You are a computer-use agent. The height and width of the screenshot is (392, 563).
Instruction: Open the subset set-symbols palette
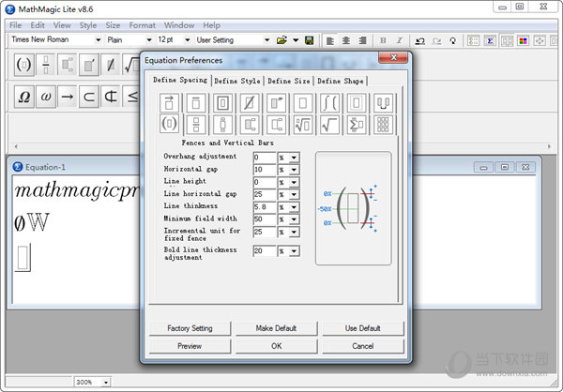(x=89, y=97)
